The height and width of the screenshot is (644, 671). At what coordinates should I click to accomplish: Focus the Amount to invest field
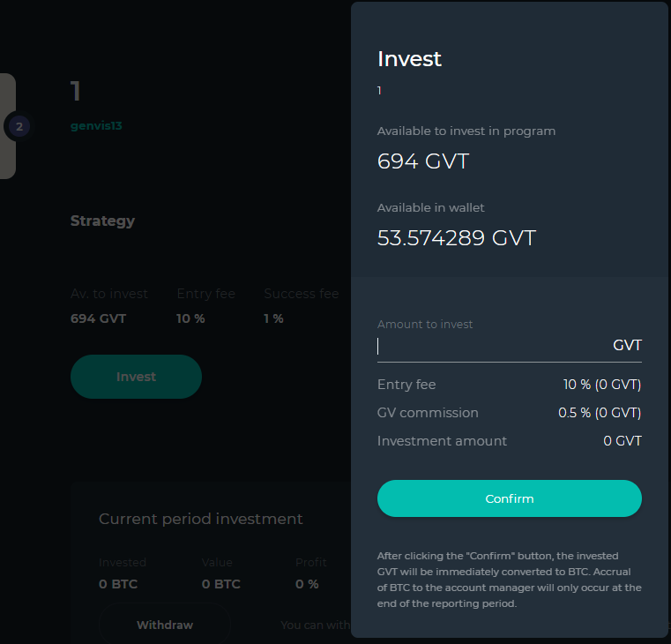[489, 346]
